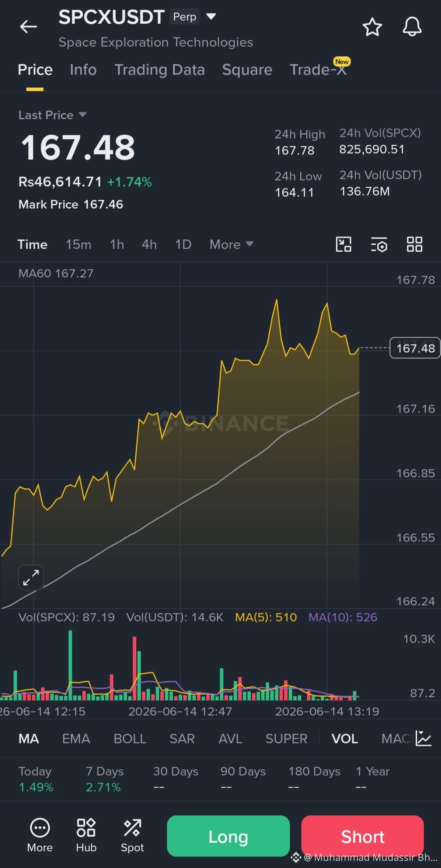441x868 pixels.
Task: Tap the 24h Vol(USDT) 136.76M value
Action: (x=365, y=191)
